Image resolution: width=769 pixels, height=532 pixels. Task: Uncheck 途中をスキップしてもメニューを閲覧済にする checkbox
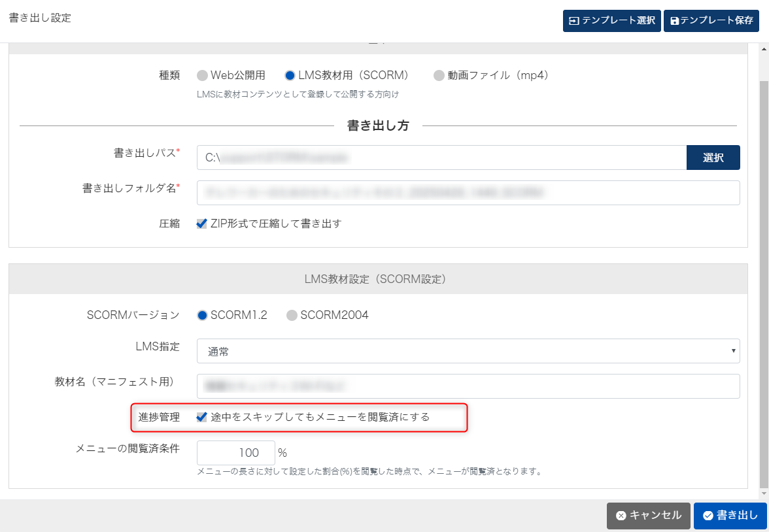pos(202,417)
